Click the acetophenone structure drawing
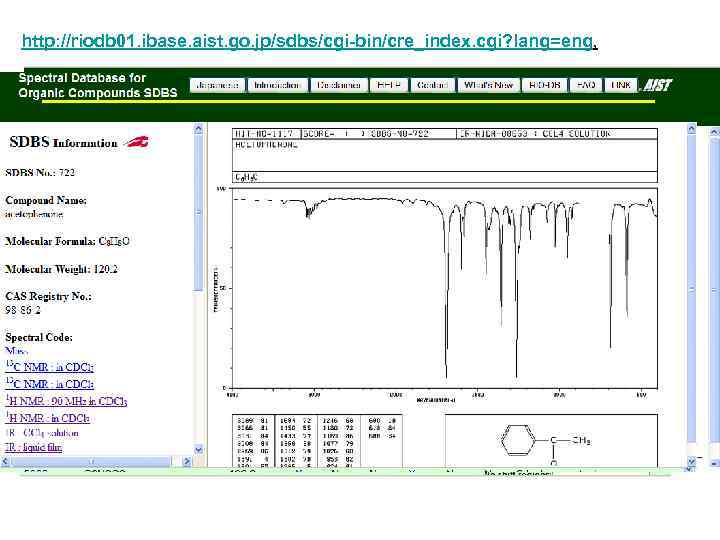This screenshot has width=720, height=540. point(546,442)
